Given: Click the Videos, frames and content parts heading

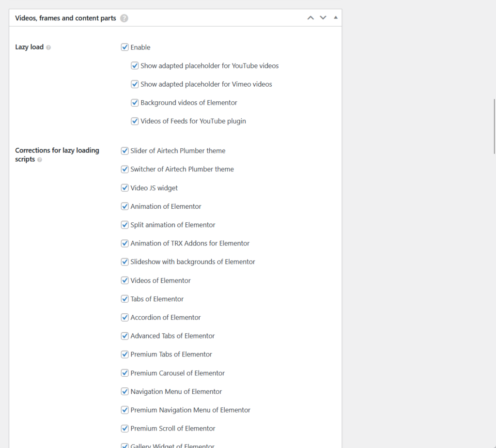Looking at the screenshot, I should point(65,18).
